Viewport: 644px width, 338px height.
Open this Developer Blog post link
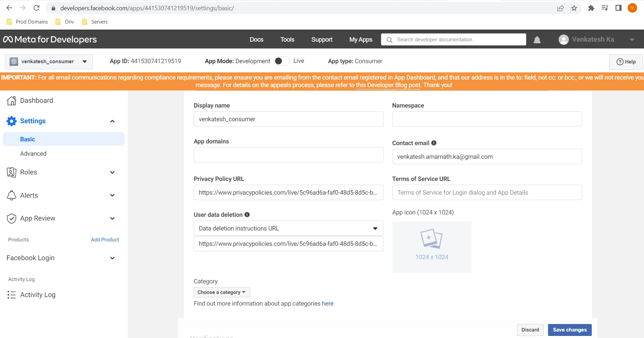(x=388, y=85)
